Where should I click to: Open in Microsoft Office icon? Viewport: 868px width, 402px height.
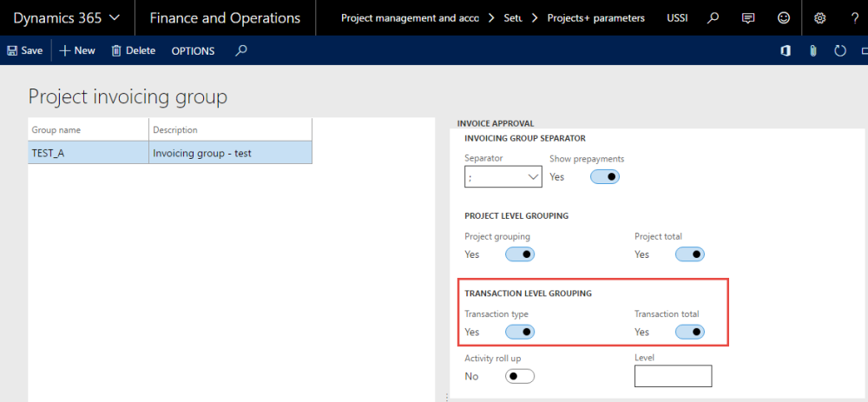click(785, 51)
